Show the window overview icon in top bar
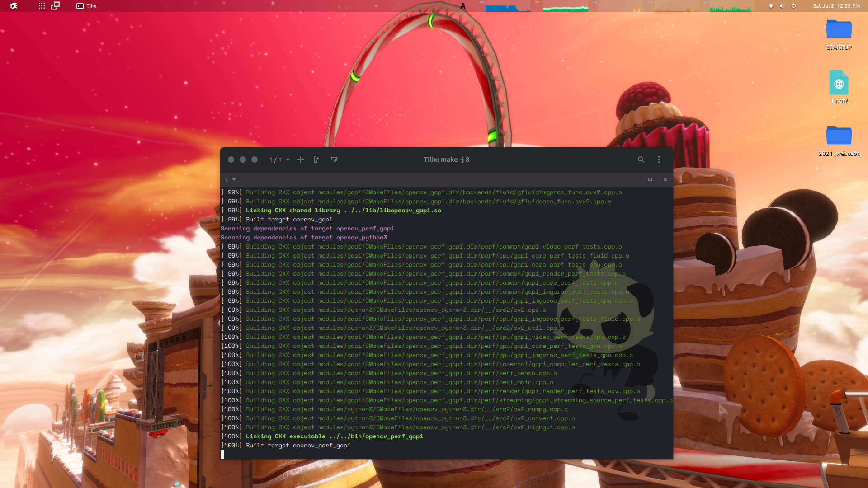 point(55,6)
